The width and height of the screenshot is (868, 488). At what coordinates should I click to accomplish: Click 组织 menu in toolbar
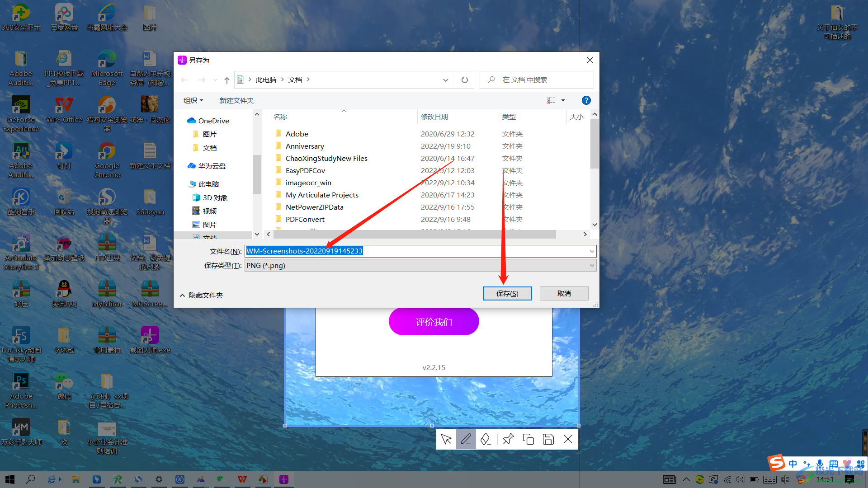tap(193, 99)
